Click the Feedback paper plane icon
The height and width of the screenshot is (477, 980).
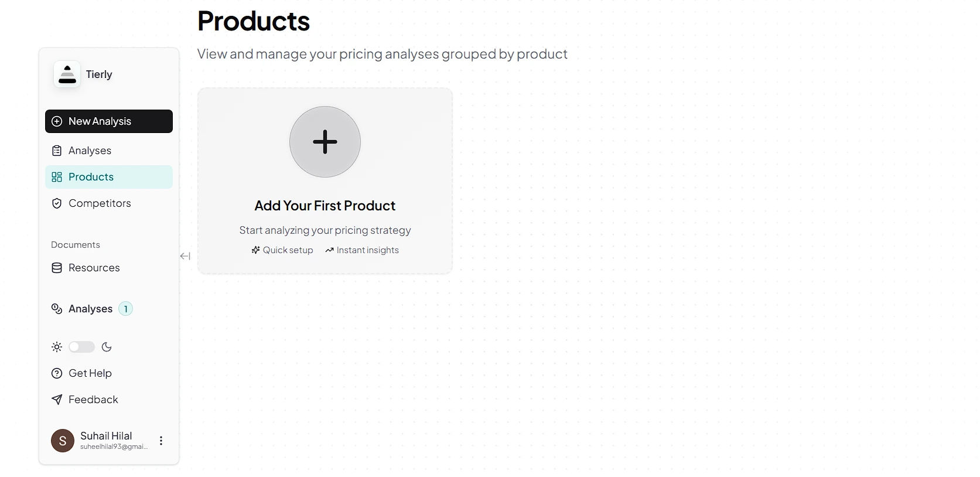57,400
